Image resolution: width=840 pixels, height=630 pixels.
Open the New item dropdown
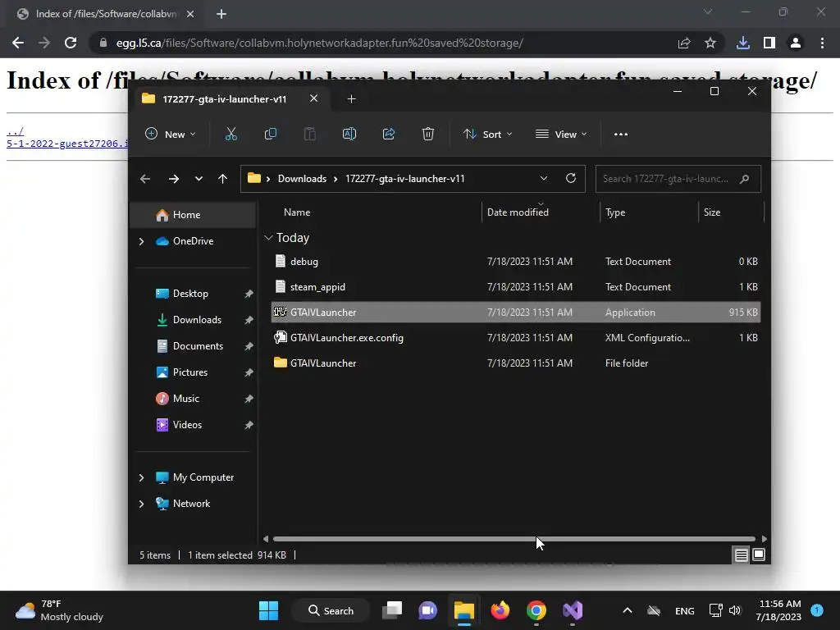pos(171,134)
